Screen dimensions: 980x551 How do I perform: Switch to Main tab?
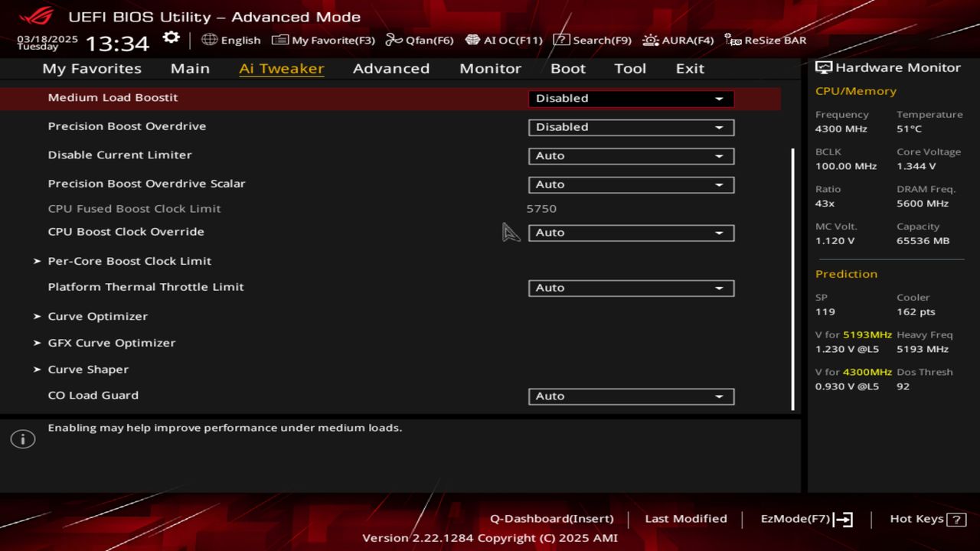(x=190, y=68)
